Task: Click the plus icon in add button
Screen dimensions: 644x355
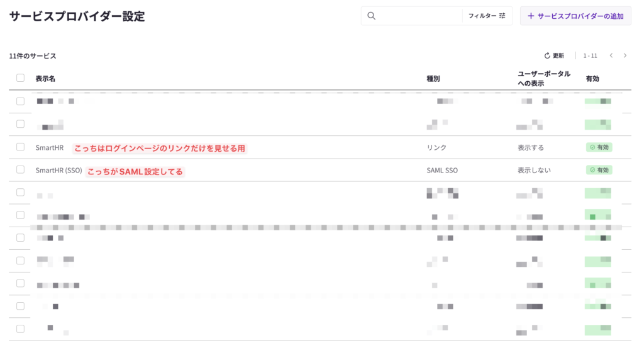Action: 531,16
